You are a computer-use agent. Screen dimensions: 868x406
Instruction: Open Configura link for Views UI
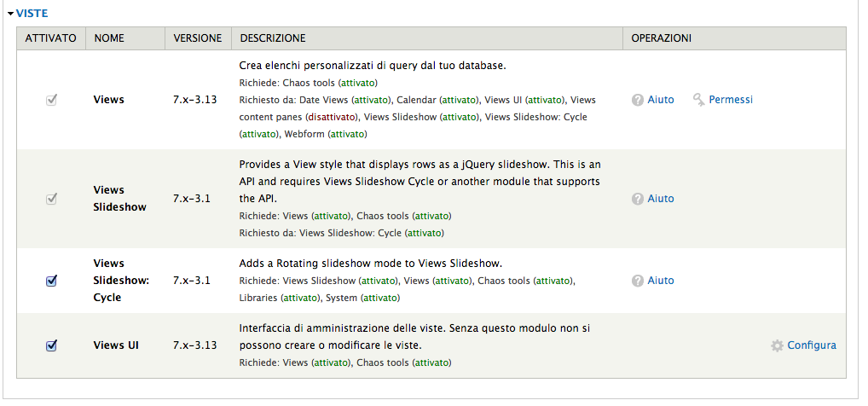click(812, 345)
